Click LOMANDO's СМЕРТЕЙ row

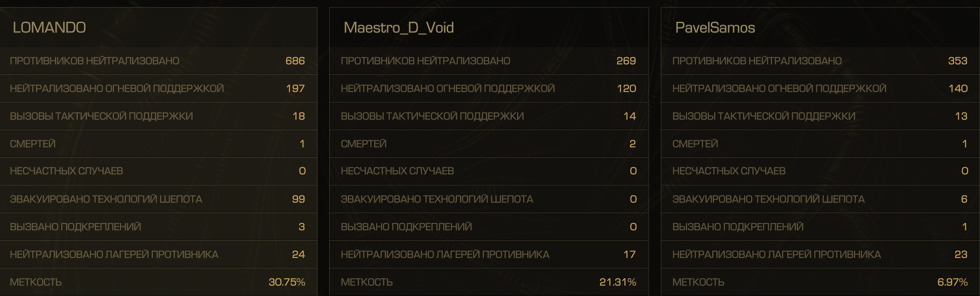pos(158,144)
